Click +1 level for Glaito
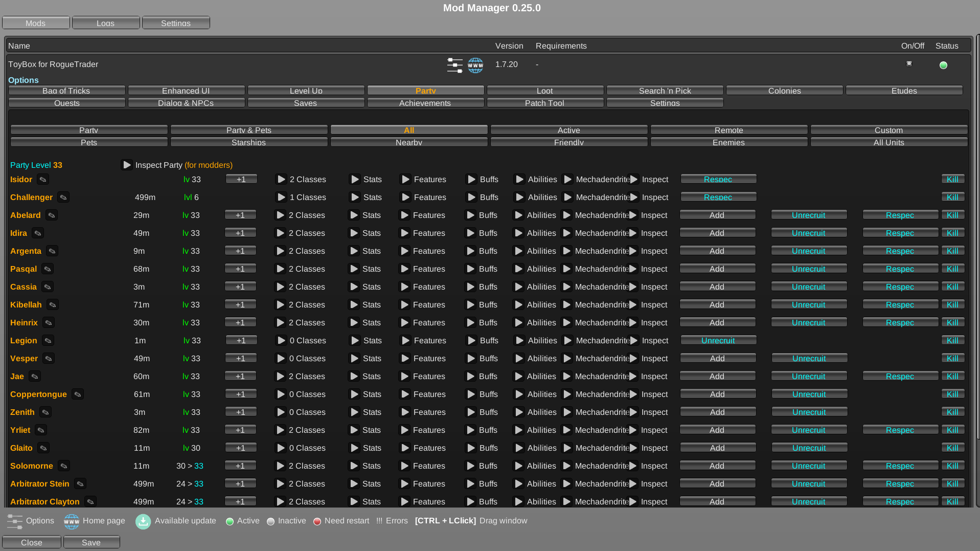The width and height of the screenshot is (980, 551). point(241,448)
